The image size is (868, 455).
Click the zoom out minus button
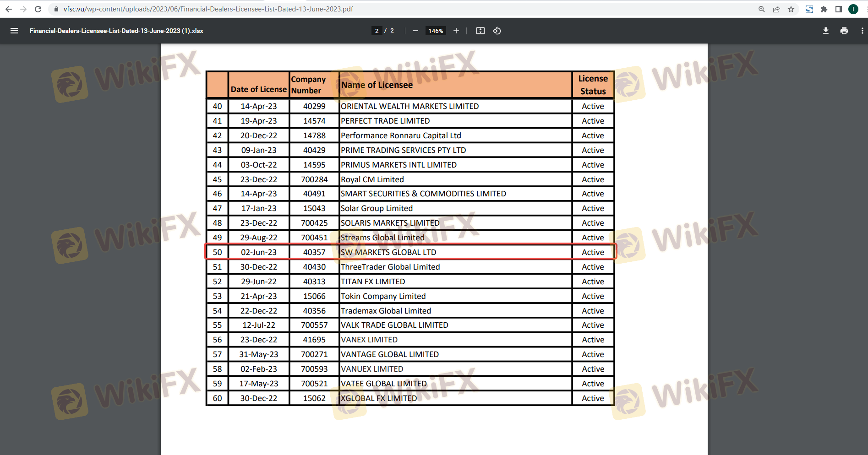(x=415, y=31)
